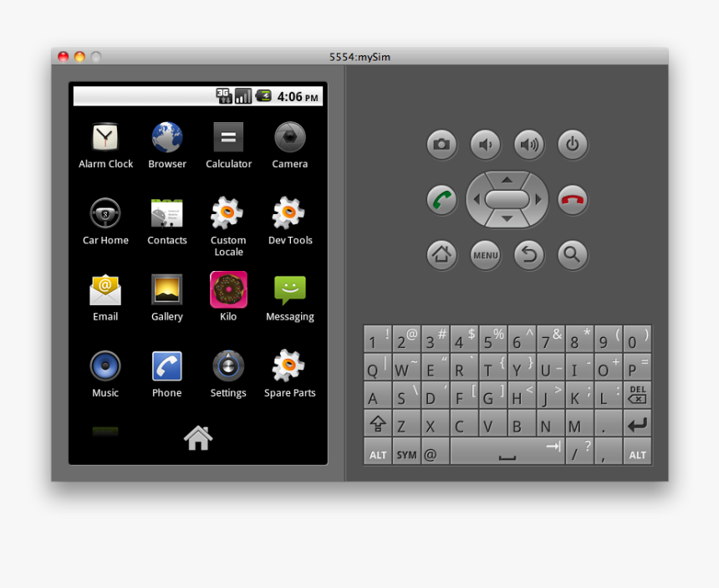The width and height of the screenshot is (719, 588).
Task: Click the D-pad left arrow
Action: pyautogui.click(x=477, y=200)
